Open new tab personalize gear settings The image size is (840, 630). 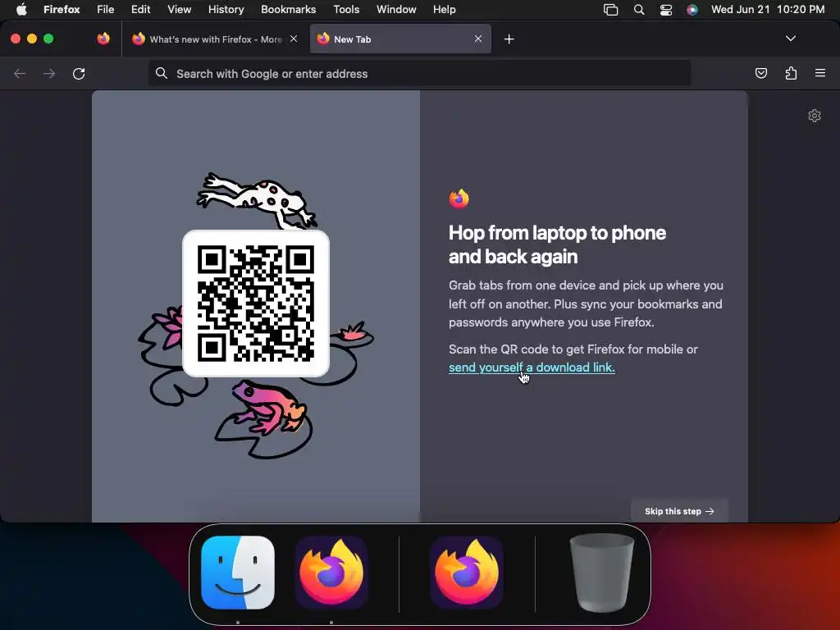[x=815, y=116]
